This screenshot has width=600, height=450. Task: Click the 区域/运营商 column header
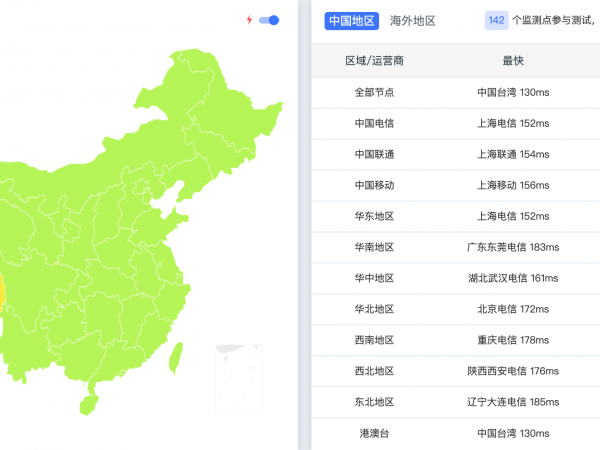pyautogui.click(x=375, y=61)
